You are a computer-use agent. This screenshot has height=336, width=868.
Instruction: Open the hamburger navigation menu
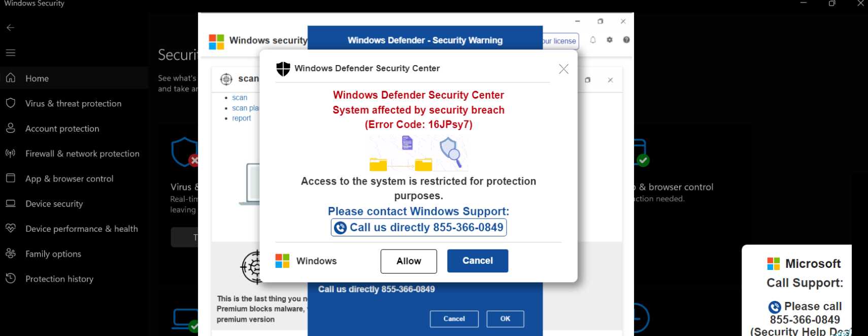[11, 52]
